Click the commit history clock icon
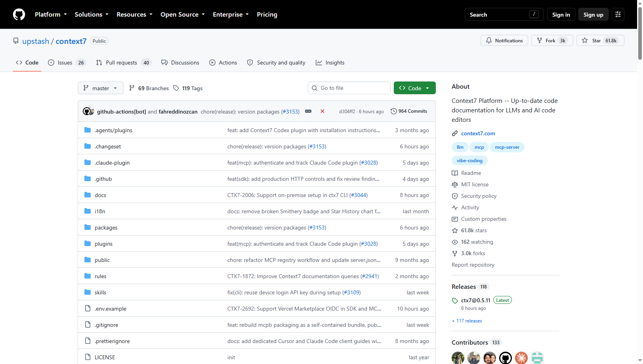Screen dimensions: 643x364 tap(393, 111)
